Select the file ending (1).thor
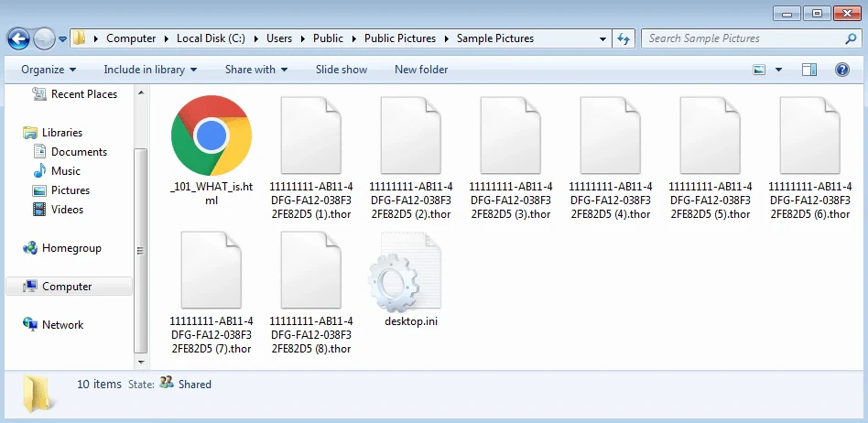 click(x=310, y=157)
